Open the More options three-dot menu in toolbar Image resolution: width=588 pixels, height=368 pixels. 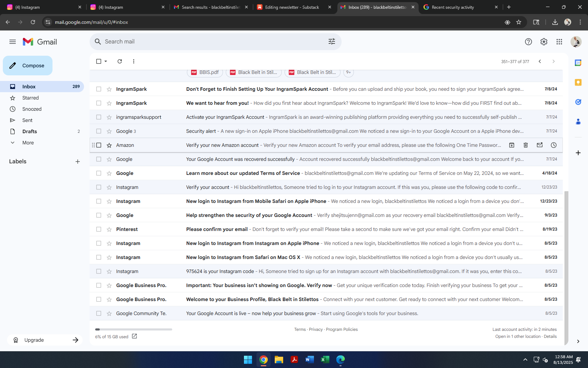coord(134,61)
